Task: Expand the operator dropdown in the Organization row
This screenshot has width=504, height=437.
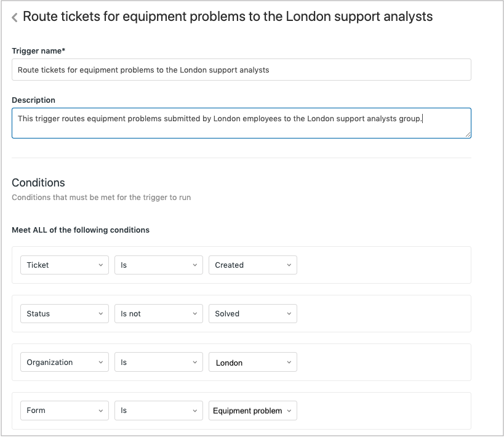Action: (x=158, y=363)
